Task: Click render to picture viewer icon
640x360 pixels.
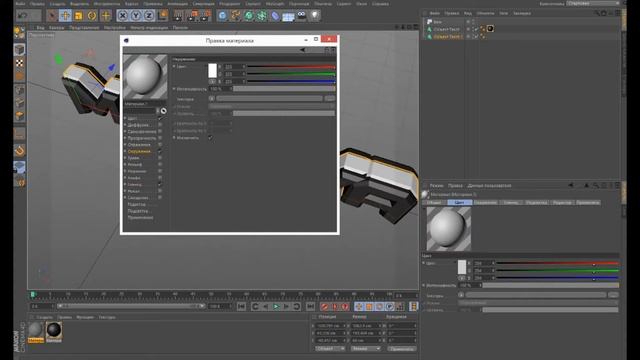Action: 192,16
